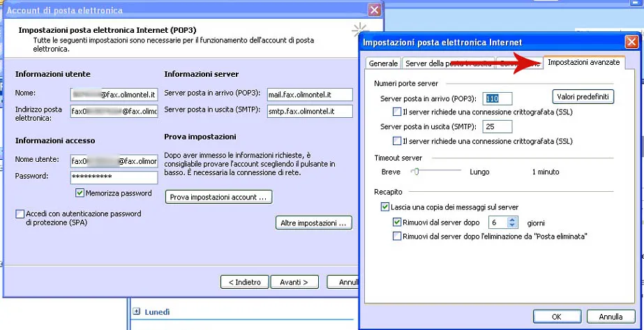Confirm with the OK button
Viewport: 644px width, 330px height.
pos(556,317)
